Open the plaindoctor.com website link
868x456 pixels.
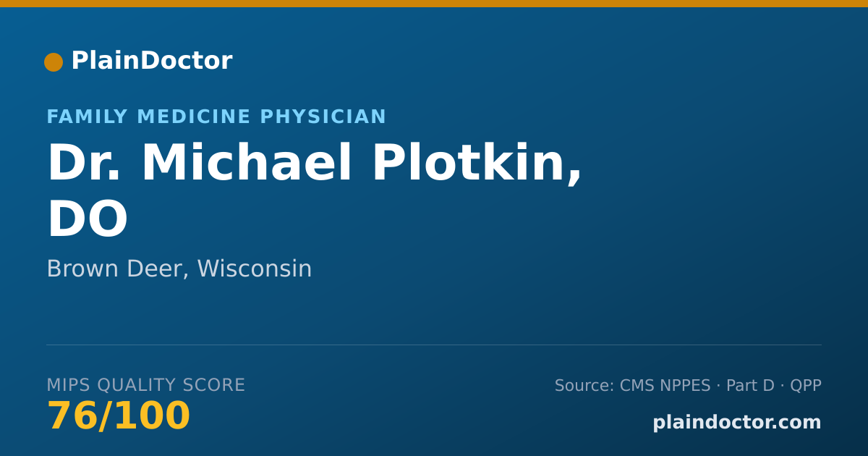pyautogui.click(x=737, y=423)
